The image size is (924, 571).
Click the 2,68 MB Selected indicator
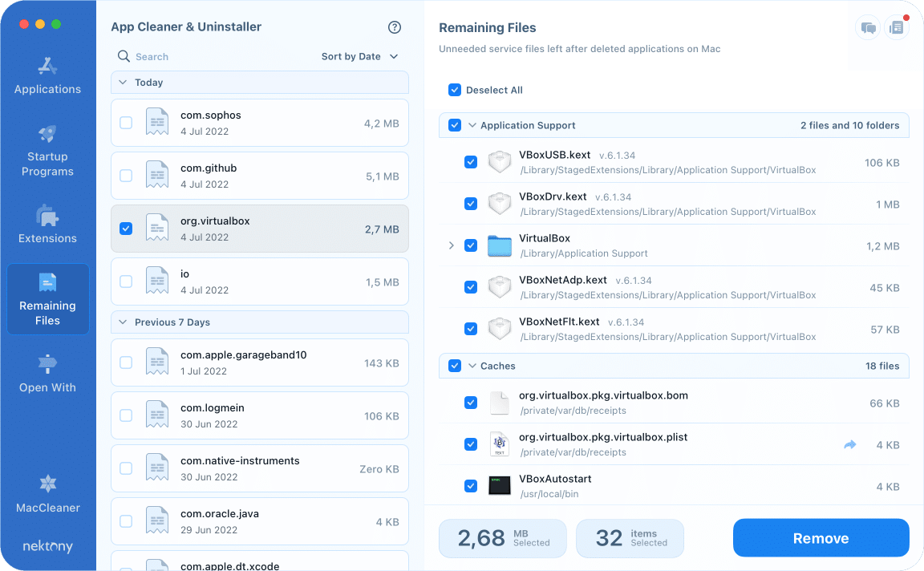coord(503,538)
